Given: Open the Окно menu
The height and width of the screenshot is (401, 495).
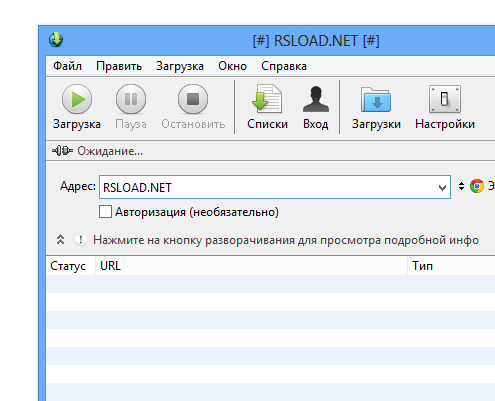Looking at the screenshot, I should (232, 66).
